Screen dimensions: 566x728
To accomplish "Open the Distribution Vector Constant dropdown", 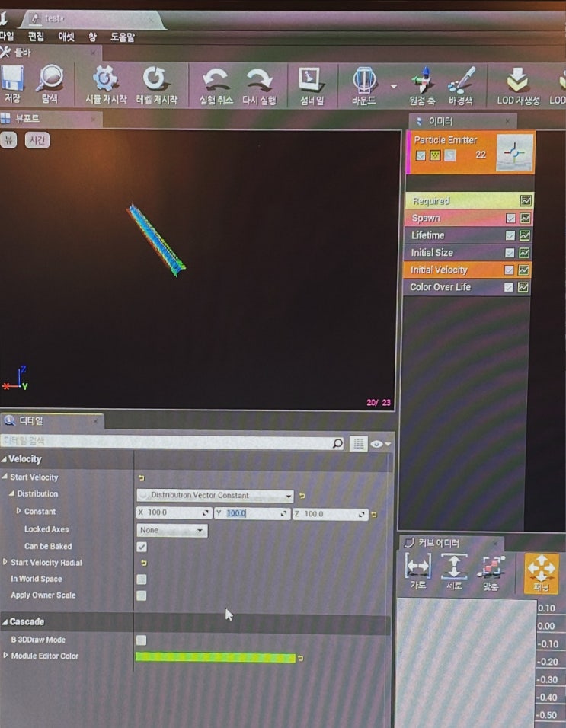I will pos(215,496).
